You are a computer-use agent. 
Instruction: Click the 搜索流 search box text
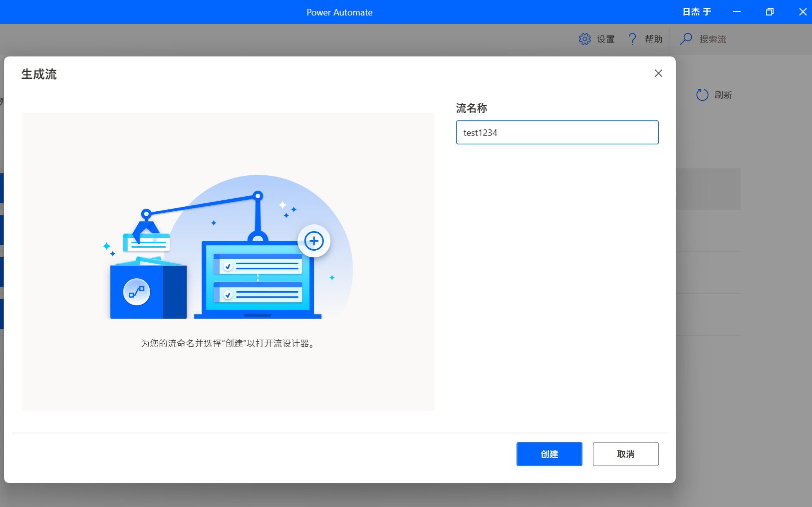point(713,39)
